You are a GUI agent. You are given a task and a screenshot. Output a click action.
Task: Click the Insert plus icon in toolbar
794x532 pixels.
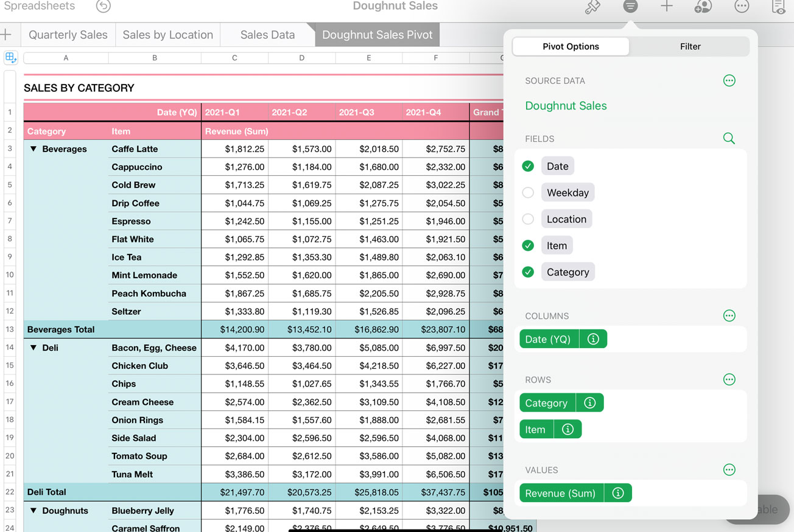coord(667,7)
